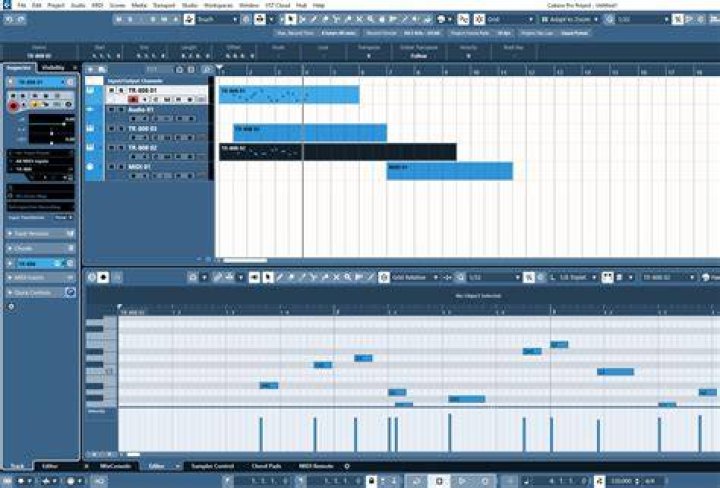
Task: Select the Zoom magnifier tool in project toolbar
Action: (371, 19)
